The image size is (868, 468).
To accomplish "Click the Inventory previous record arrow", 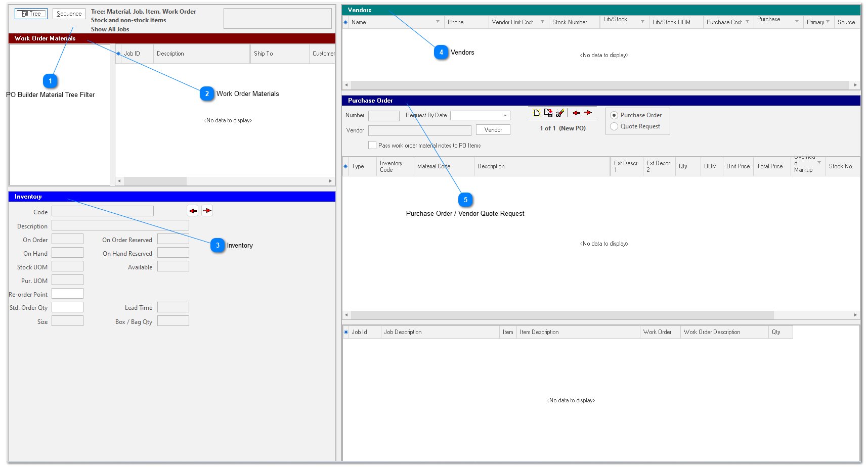I will (x=192, y=211).
